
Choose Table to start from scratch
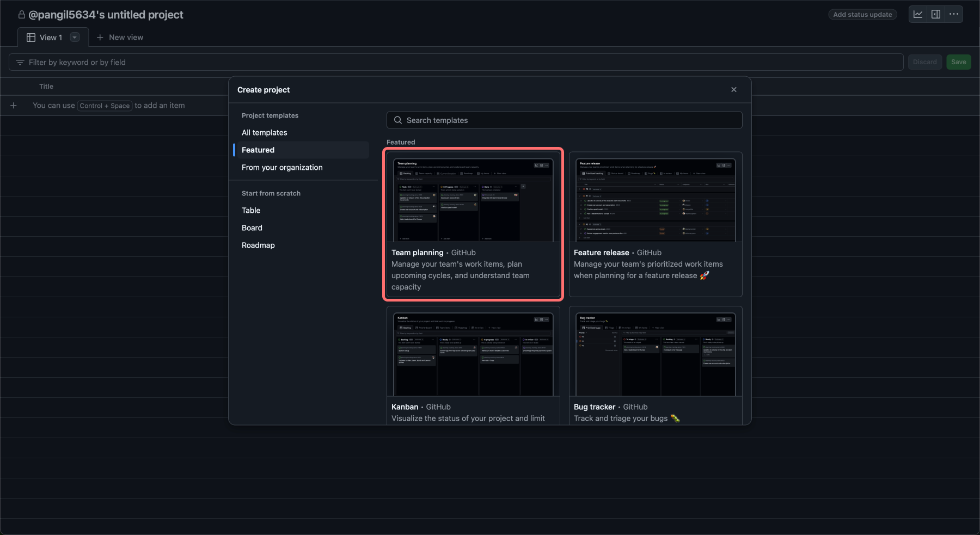point(251,211)
